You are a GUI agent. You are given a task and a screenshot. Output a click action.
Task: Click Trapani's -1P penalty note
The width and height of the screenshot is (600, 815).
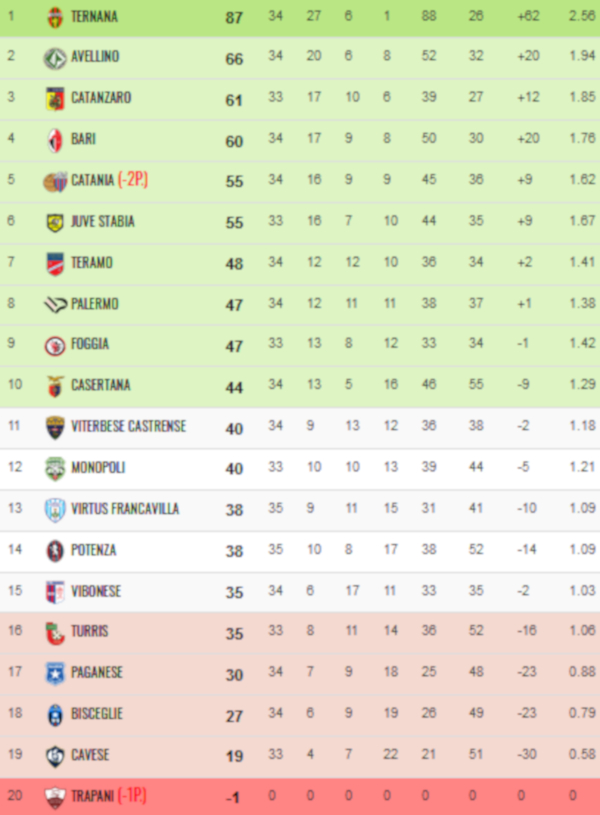pos(131,796)
